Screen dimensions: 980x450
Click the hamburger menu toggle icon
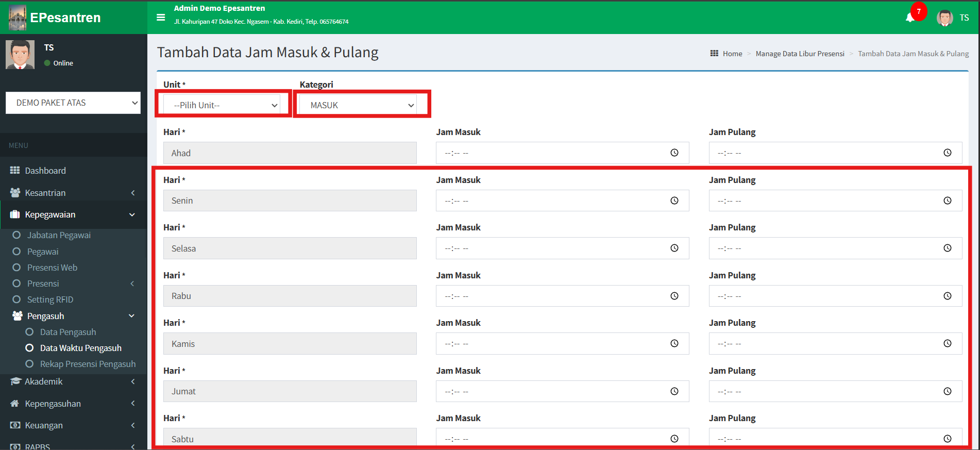point(161,18)
